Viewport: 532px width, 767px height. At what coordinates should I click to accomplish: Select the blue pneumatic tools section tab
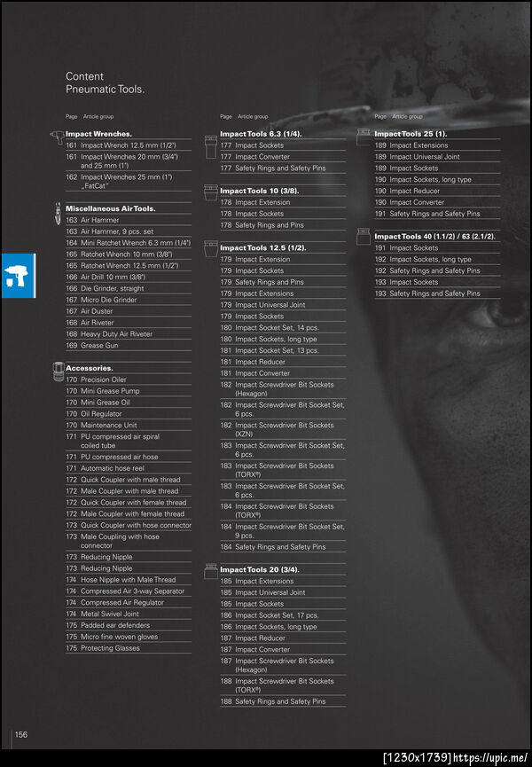19,276
